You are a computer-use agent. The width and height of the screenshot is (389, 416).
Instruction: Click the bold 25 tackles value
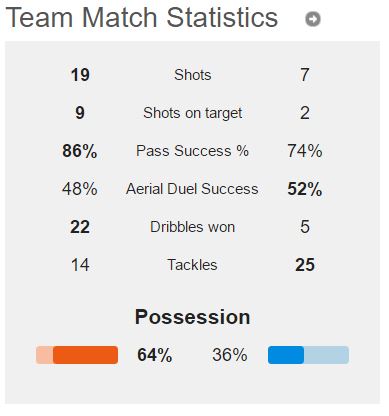point(305,265)
